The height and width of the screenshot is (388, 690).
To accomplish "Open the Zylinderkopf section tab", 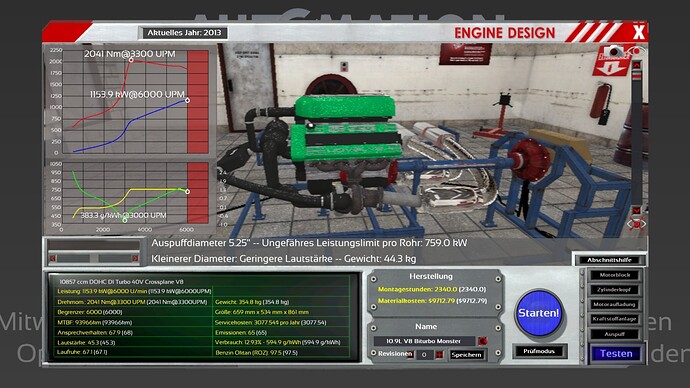I will 615,290.
